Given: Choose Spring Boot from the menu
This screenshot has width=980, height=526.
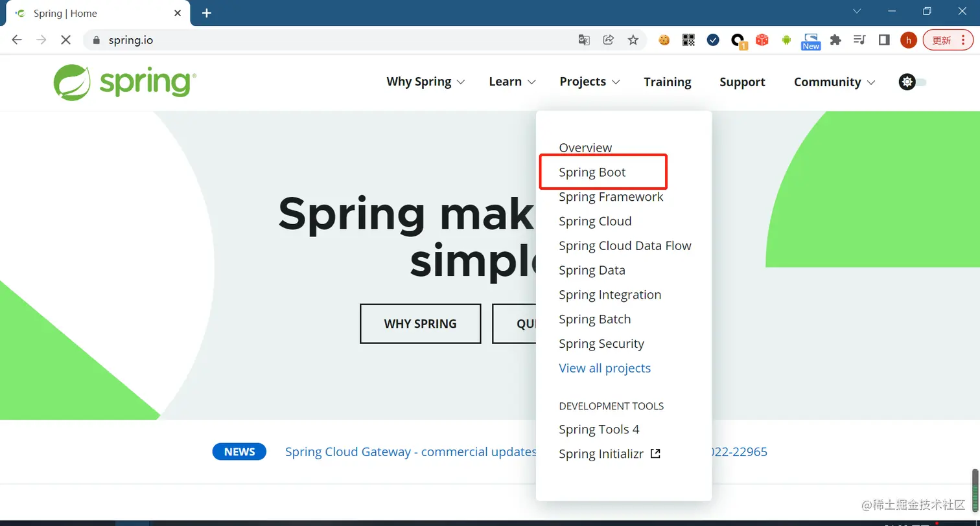Looking at the screenshot, I should [592, 172].
